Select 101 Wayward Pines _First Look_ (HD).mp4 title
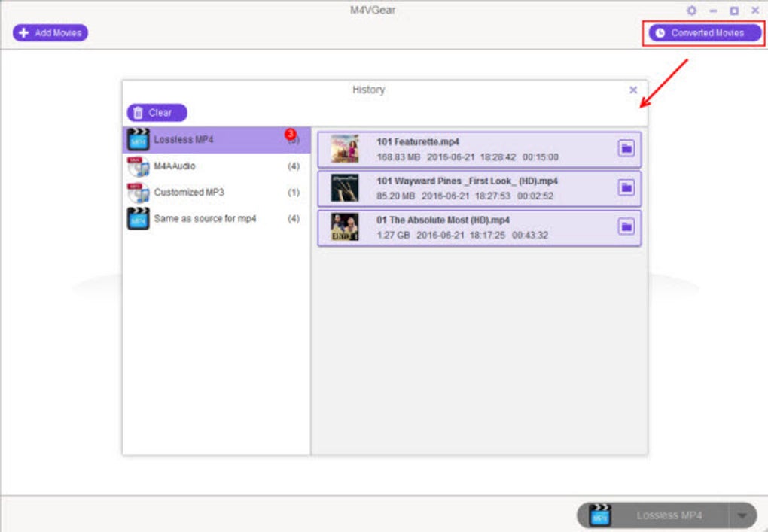The height and width of the screenshot is (532, 768). pos(467,181)
